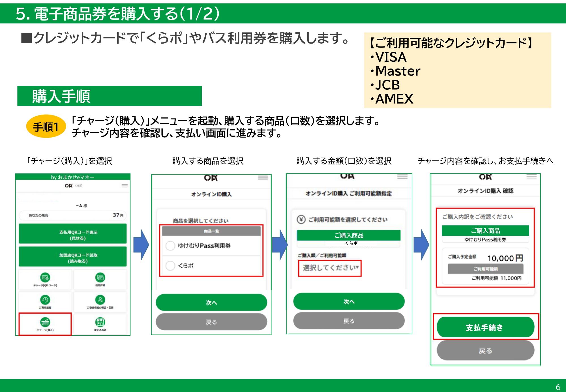Viewport: 566px width, 392px height.
Task: Tap 戻る on confirmation screen
Action: [x=486, y=350]
